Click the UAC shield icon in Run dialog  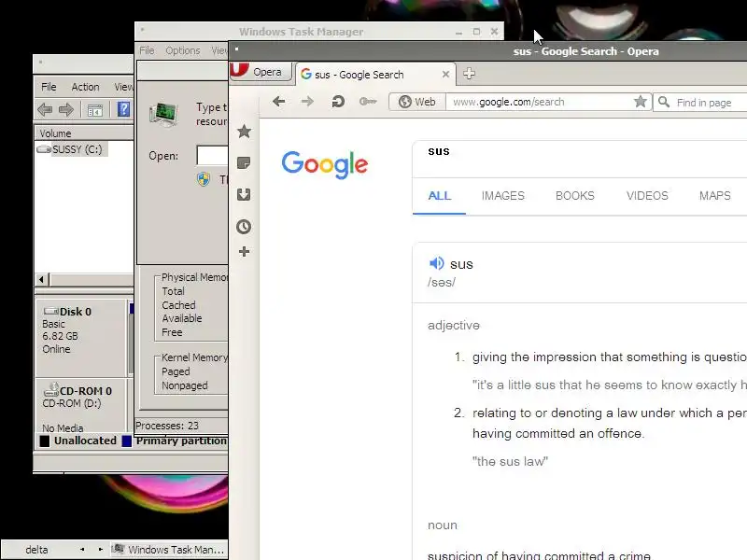point(204,179)
